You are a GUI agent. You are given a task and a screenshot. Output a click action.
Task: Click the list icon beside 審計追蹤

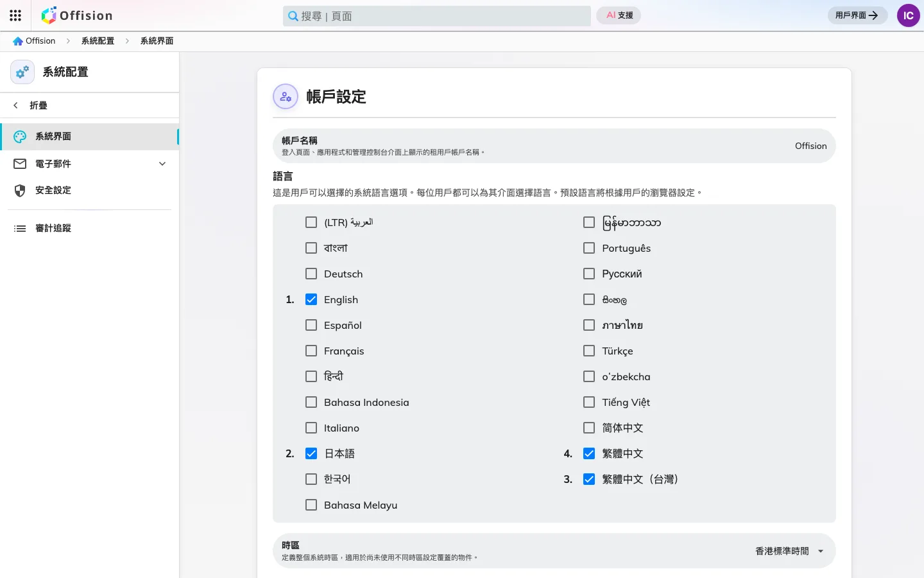[20, 229]
